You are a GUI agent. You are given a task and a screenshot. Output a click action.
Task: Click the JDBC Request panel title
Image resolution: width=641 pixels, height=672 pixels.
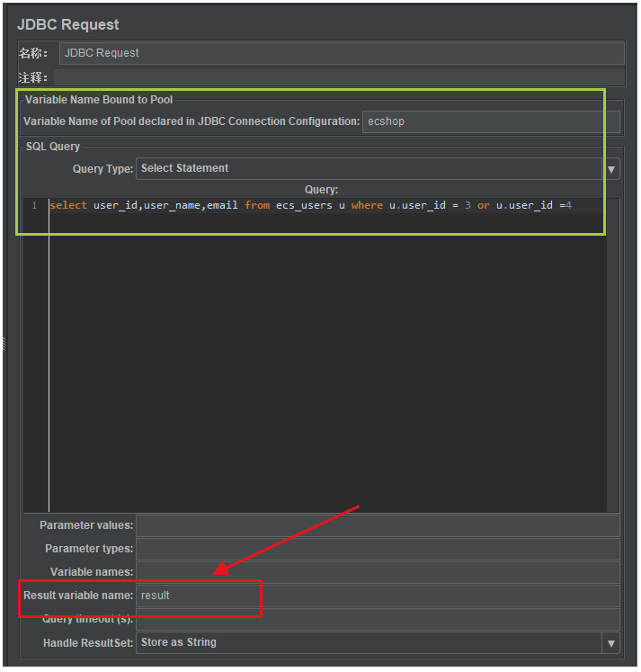tap(67, 24)
